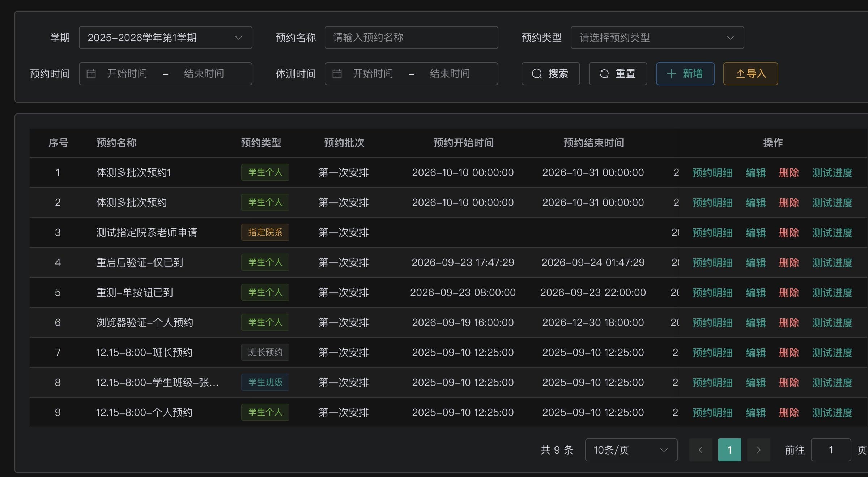Edit the 测试指定院系老师申请 row
The image size is (868, 477).
(x=756, y=233)
